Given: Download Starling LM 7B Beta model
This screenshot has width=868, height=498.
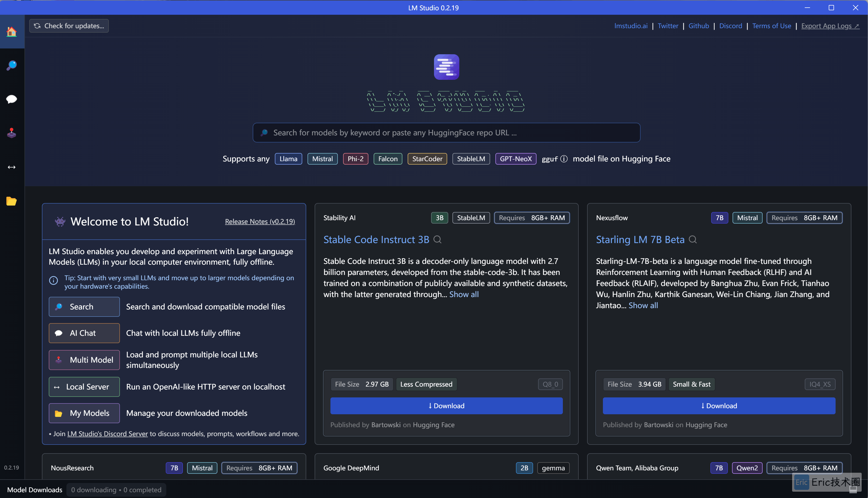Looking at the screenshot, I should 719,406.
